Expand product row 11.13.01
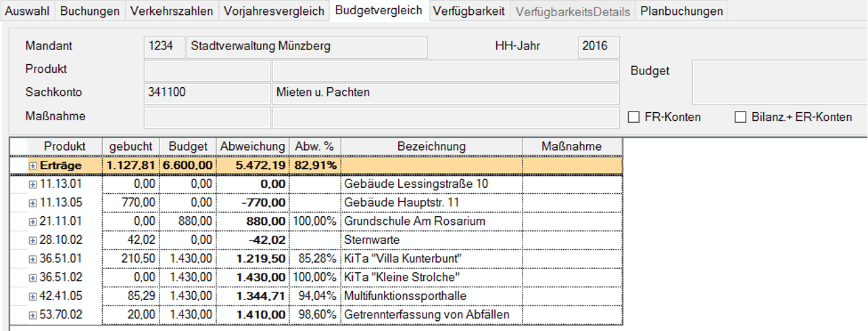The width and height of the screenshot is (868, 331). (33, 184)
